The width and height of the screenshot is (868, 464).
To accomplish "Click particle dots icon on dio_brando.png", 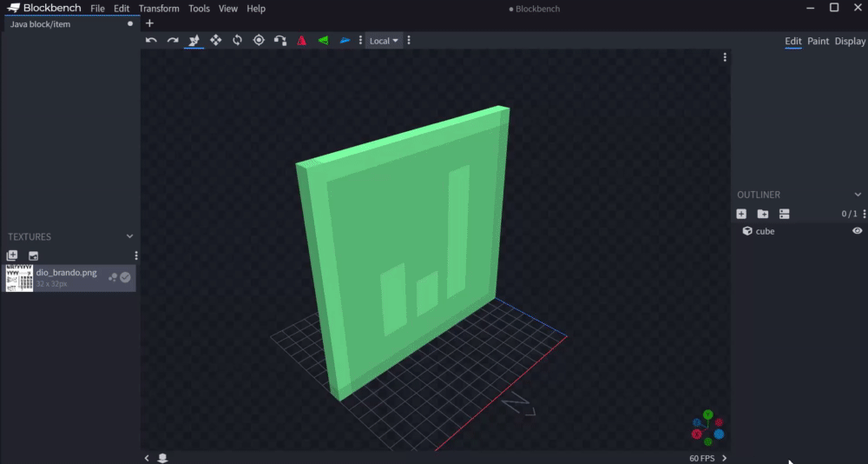I will [x=113, y=277].
